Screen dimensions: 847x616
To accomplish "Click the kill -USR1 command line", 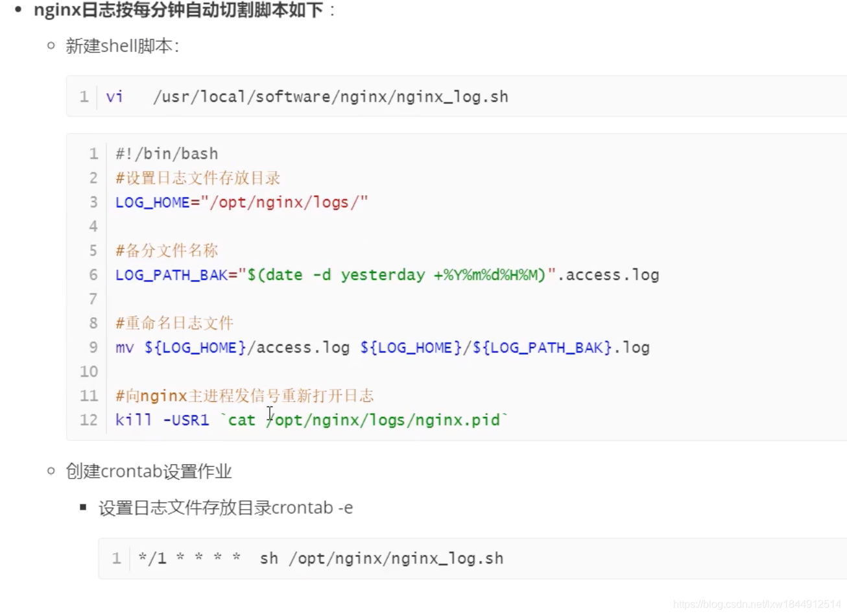I will coord(312,420).
